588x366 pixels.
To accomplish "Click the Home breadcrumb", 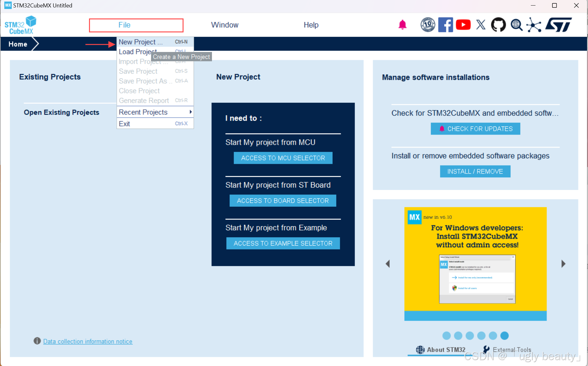I will coord(18,44).
